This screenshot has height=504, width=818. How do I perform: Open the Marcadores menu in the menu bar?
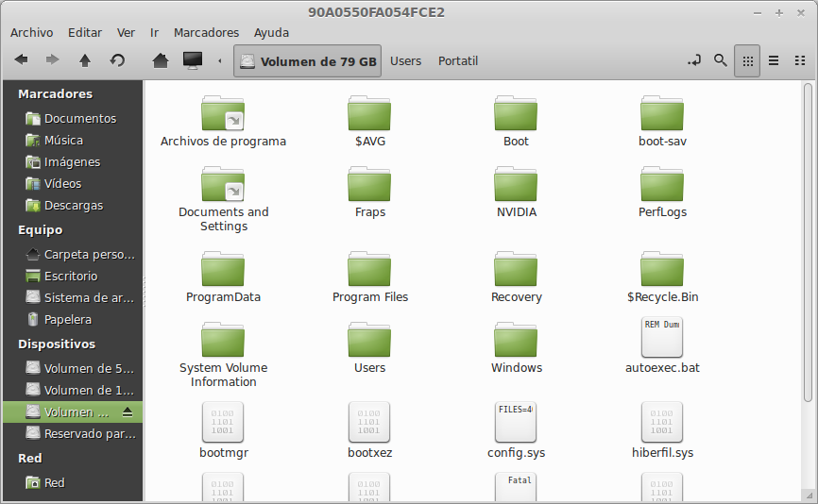pyautogui.click(x=206, y=32)
